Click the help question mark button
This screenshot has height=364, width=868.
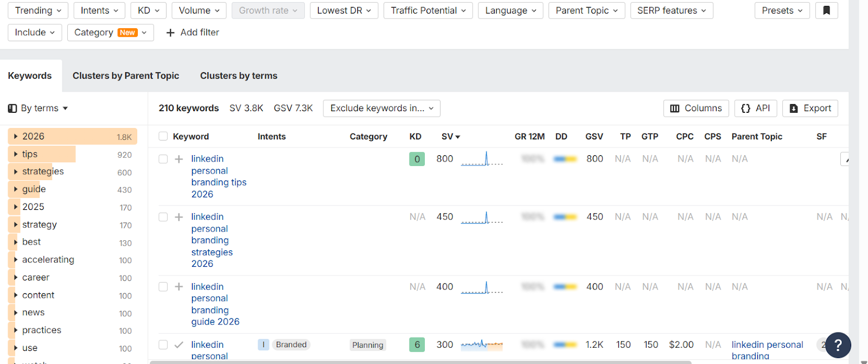point(838,345)
